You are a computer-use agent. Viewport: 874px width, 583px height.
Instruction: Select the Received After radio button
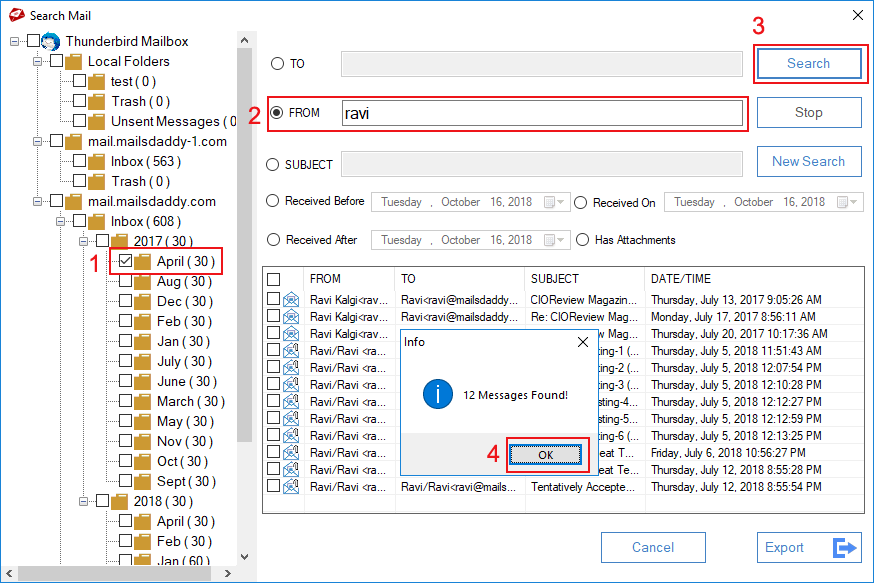273,240
